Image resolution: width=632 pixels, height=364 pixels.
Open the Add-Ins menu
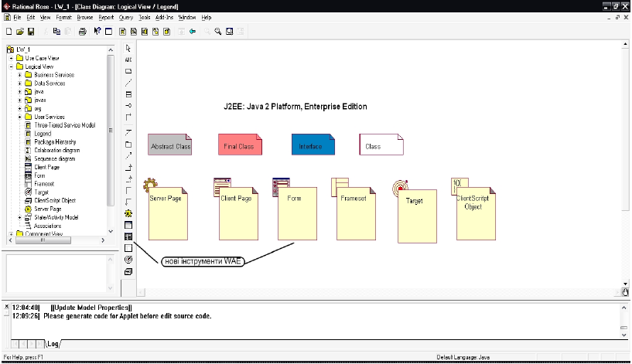pyautogui.click(x=164, y=17)
